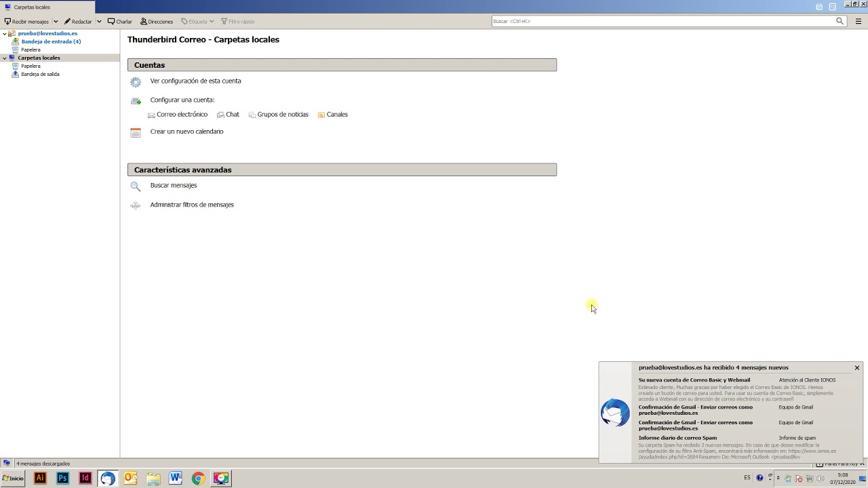Show hidden system tray icons

coord(778,478)
